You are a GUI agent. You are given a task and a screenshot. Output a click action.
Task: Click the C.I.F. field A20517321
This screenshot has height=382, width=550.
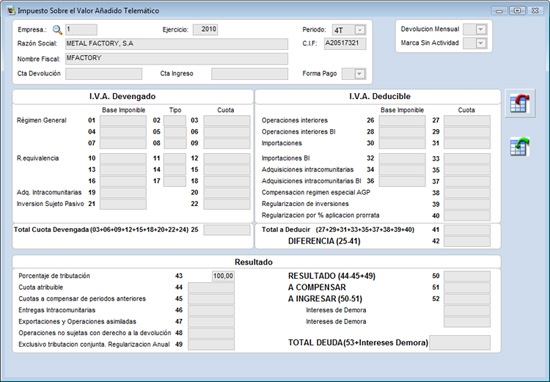(x=345, y=44)
